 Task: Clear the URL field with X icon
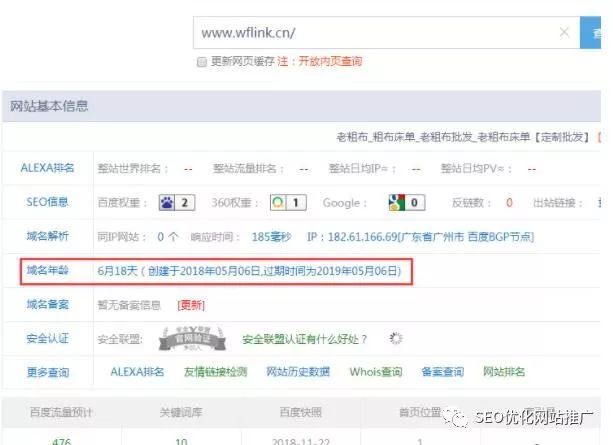click(564, 32)
